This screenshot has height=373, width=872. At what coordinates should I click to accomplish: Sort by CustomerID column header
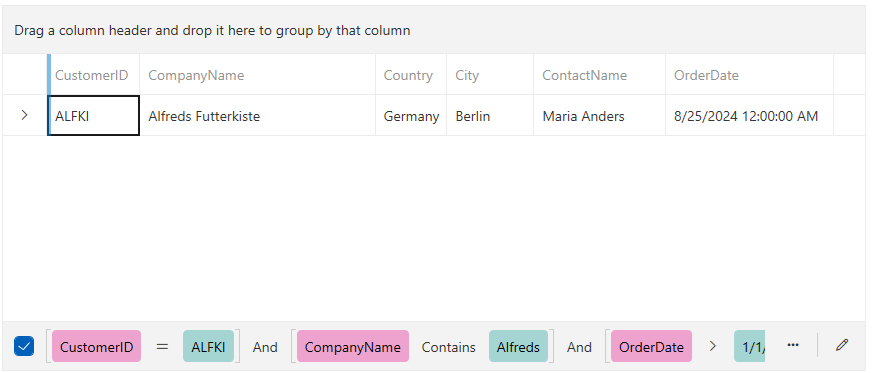92,75
